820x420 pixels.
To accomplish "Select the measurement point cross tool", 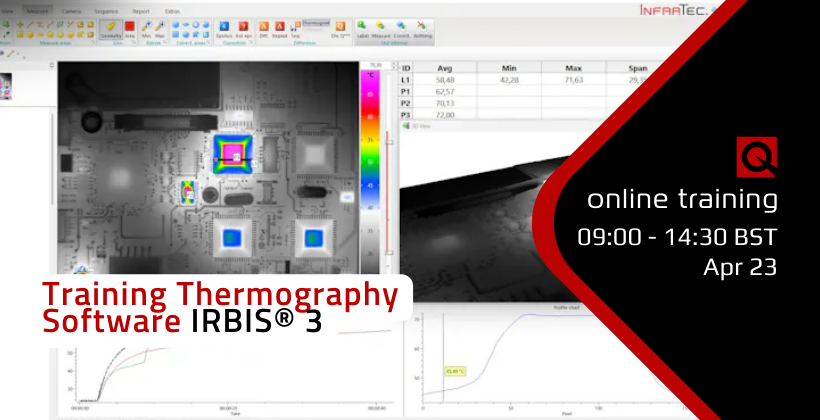I will (x=20, y=25).
